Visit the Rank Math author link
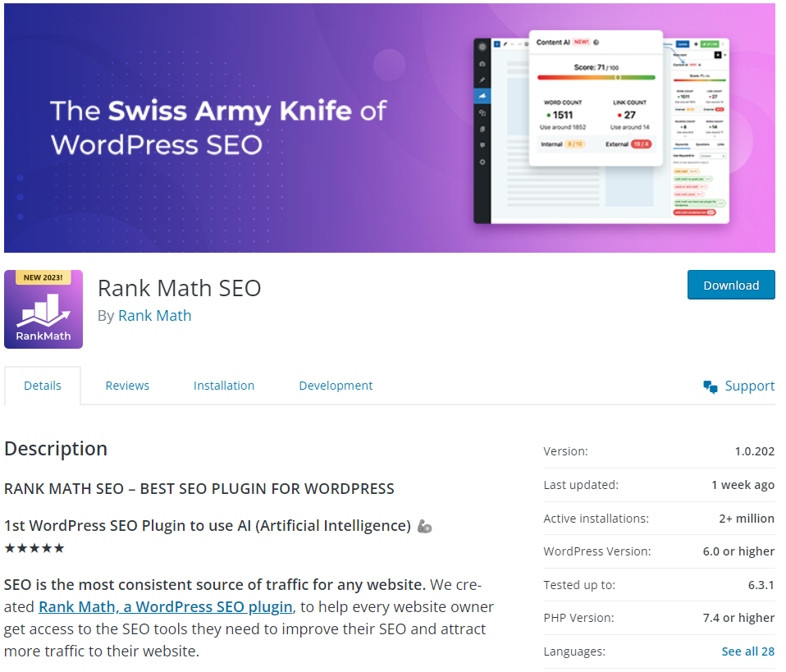The height and width of the screenshot is (672, 786). coord(154,316)
